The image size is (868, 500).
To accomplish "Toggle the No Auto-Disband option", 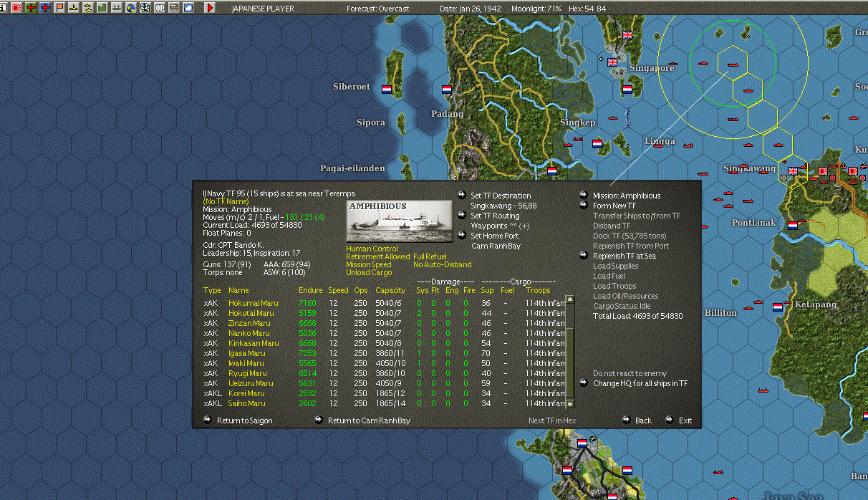I will 442,265.
